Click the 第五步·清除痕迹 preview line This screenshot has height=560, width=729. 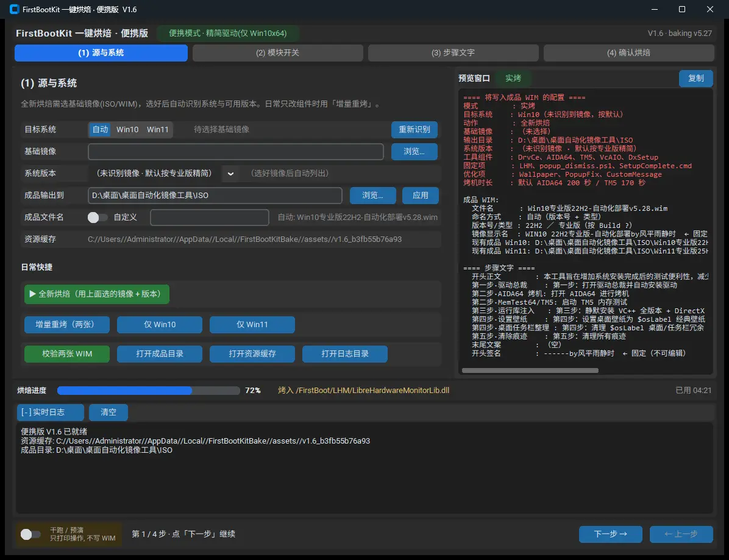click(549, 336)
